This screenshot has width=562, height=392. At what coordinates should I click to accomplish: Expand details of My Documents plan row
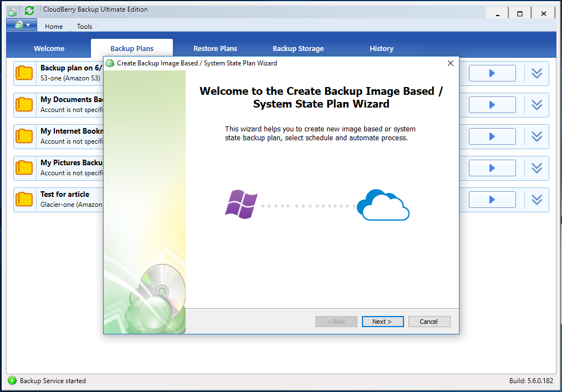(x=537, y=105)
